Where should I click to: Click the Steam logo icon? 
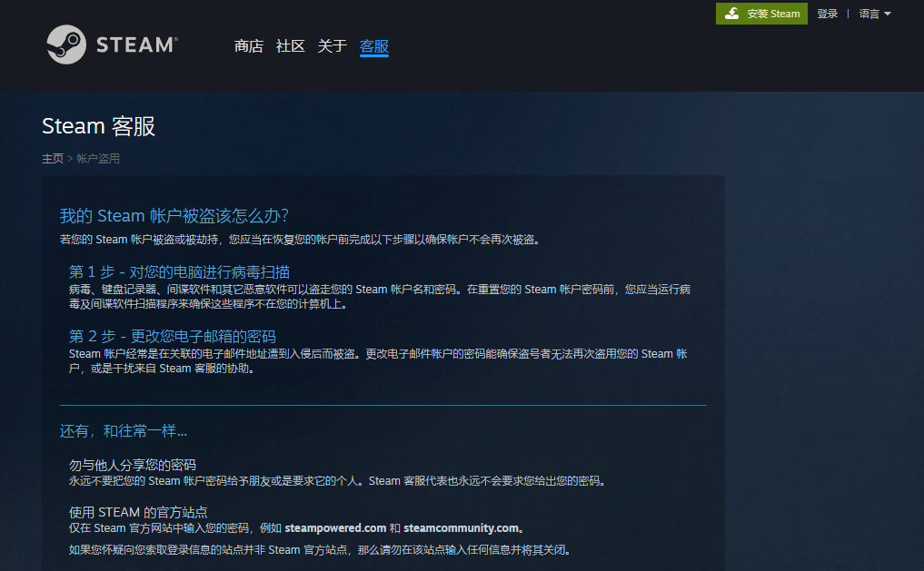point(66,44)
